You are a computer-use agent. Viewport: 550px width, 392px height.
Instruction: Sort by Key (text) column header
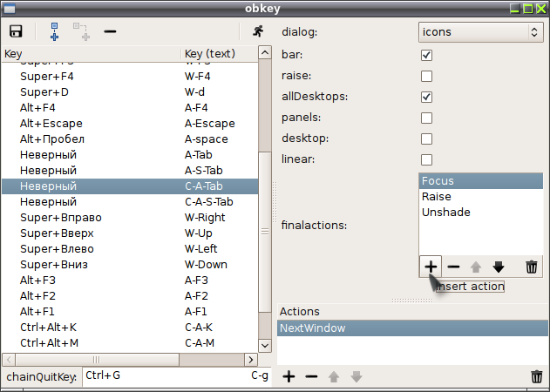click(x=220, y=54)
